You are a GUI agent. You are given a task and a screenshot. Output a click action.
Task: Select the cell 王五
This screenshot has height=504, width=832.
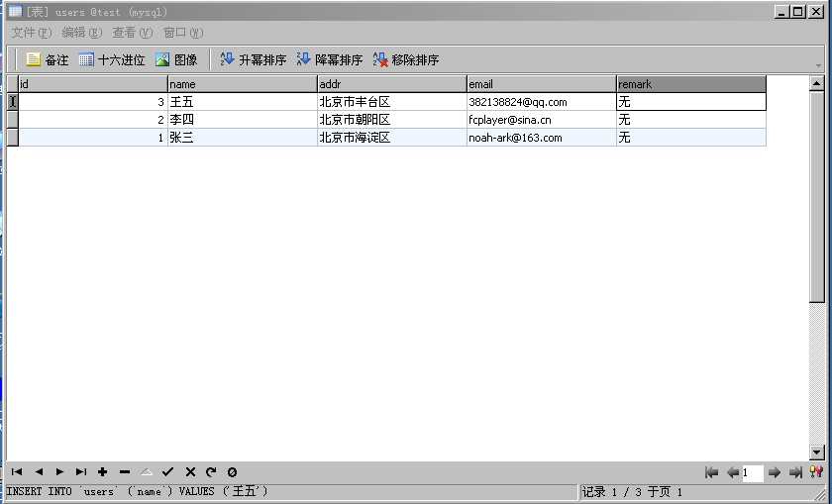pyautogui.click(x=243, y=102)
